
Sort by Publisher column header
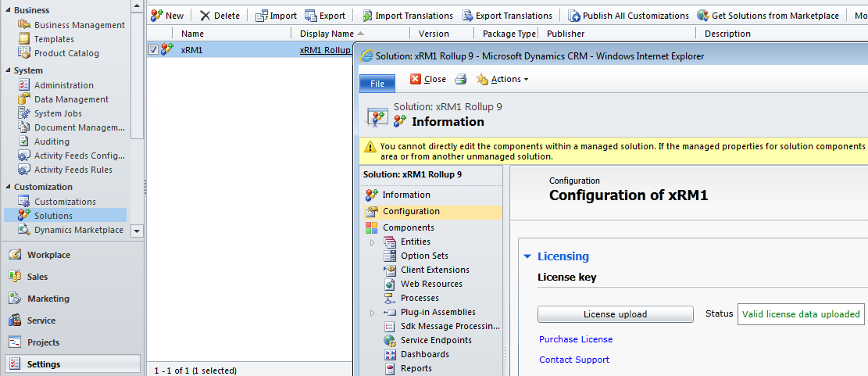click(x=565, y=34)
